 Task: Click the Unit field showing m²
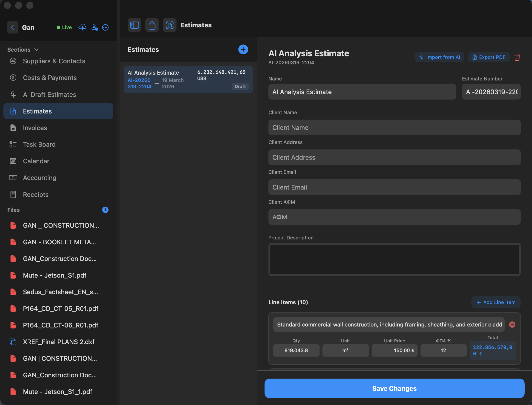(345, 350)
